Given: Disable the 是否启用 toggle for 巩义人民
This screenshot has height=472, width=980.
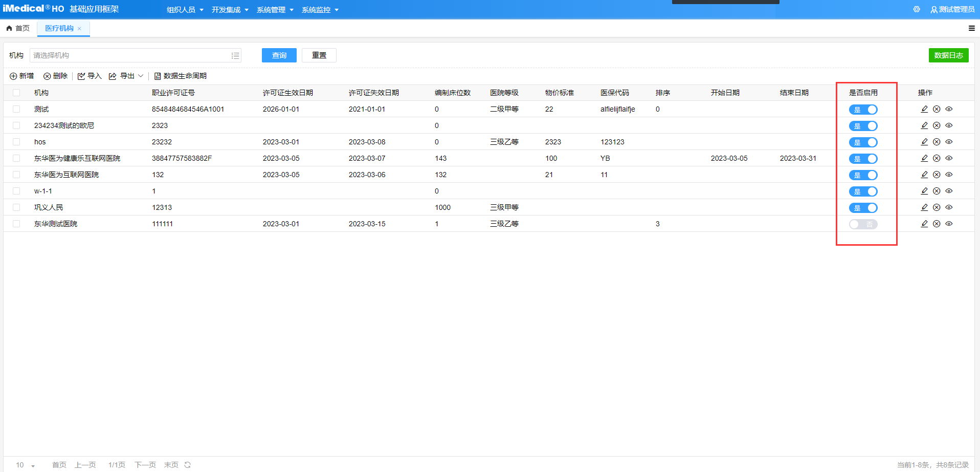Looking at the screenshot, I should (863, 208).
